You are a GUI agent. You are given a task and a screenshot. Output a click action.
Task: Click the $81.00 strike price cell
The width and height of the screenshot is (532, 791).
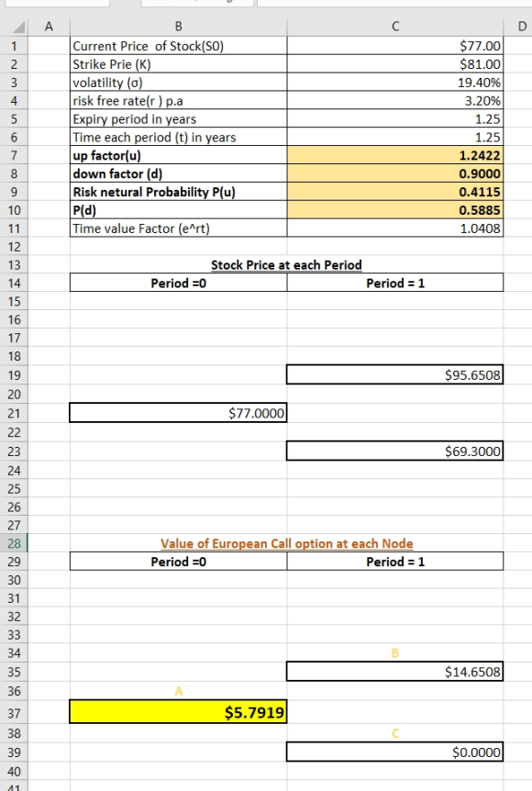click(394, 64)
